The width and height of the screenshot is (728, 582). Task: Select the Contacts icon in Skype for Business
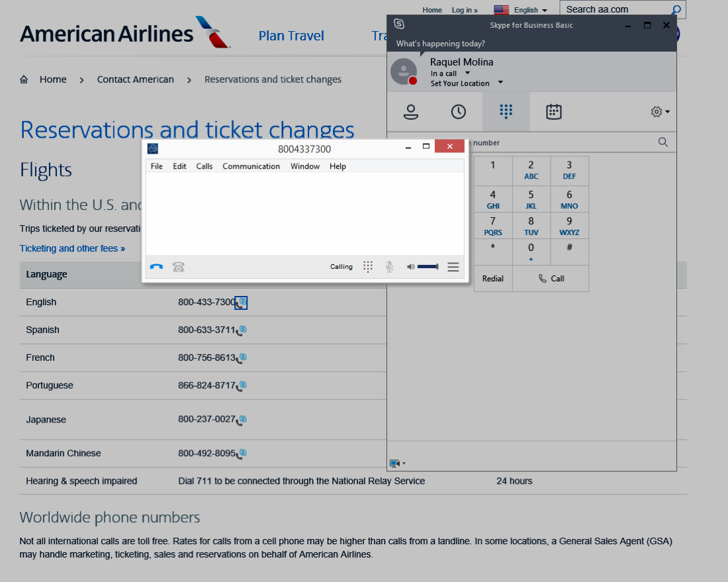click(411, 112)
